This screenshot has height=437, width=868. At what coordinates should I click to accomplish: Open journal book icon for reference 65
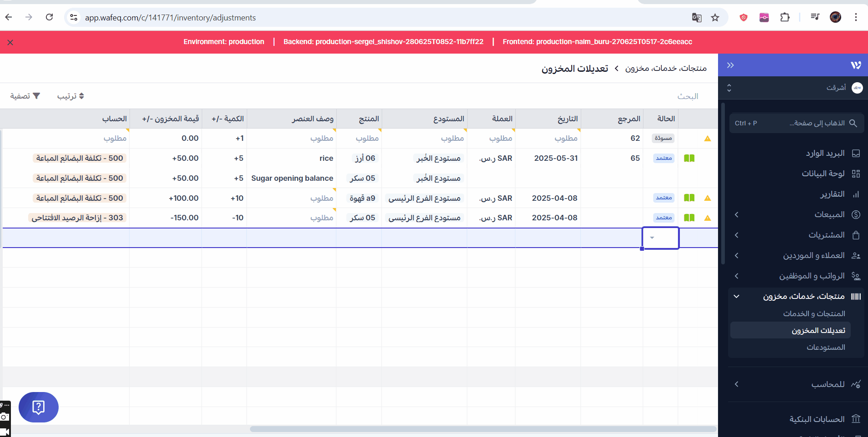pos(689,159)
